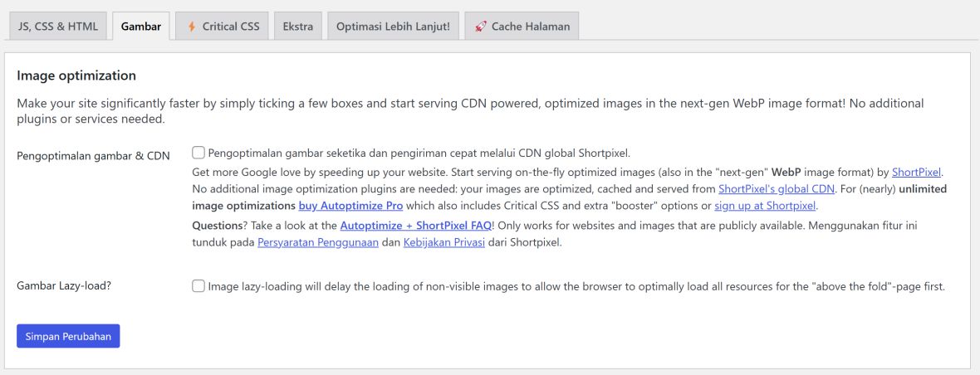Open the Critical CSS tab label
Image resolution: width=980 pixels, height=375 pixels.
click(231, 27)
